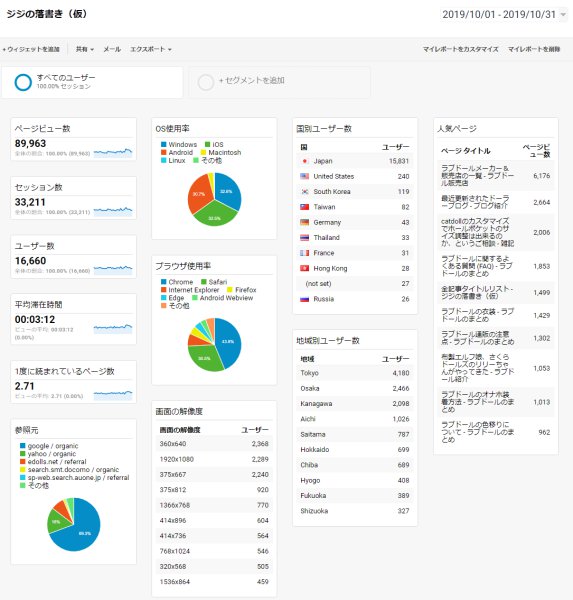573x600 pixels.
Task: Click the Macintosh yellow legend swatch
Action: pyautogui.click(x=203, y=152)
